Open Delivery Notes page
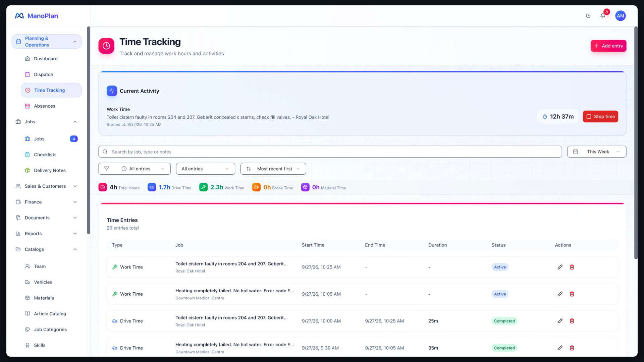This screenshot has height=362, width=644. (x=51, y=170)
